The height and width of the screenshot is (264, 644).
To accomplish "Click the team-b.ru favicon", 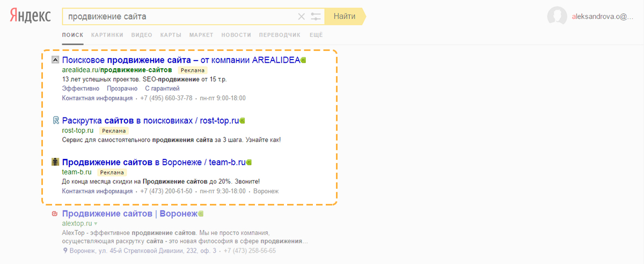I will coord(55,162).
